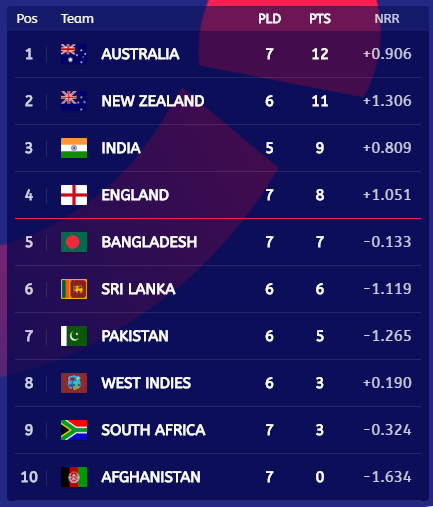Open the NEW ZEALAND team link
433x507 pixels.
153,101
